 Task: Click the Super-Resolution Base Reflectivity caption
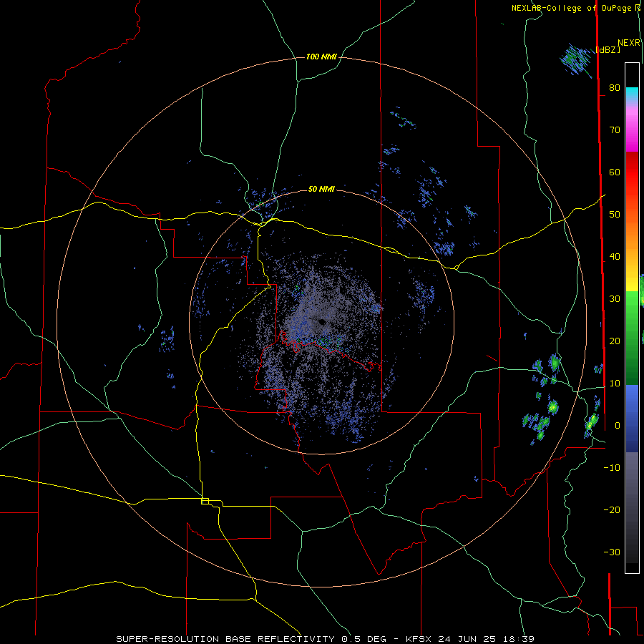(x=325, y=639)
